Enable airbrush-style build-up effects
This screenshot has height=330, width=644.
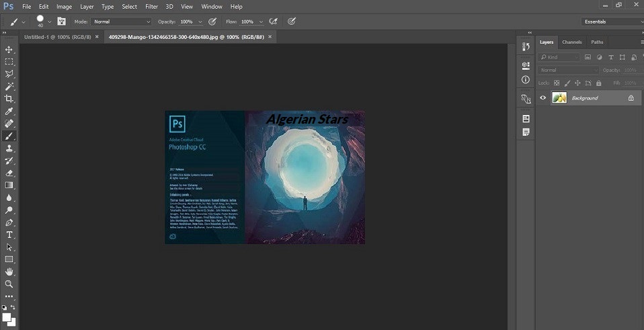coord(273,22)
